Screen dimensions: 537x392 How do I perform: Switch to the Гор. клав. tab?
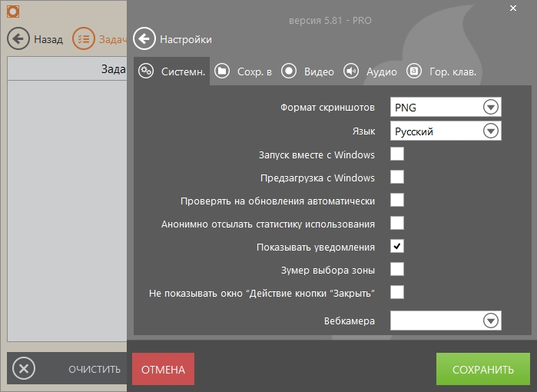click(x=442, y=71)
